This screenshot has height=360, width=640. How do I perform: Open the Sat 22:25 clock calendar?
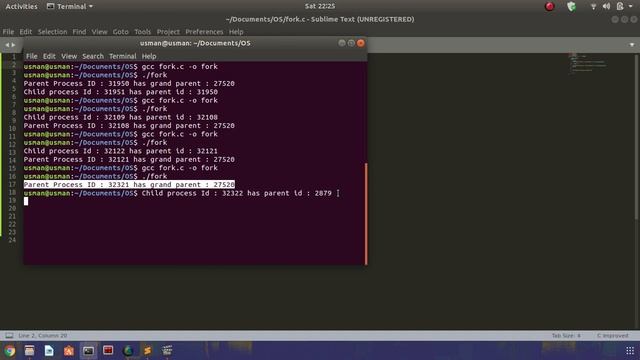[320, 6]
